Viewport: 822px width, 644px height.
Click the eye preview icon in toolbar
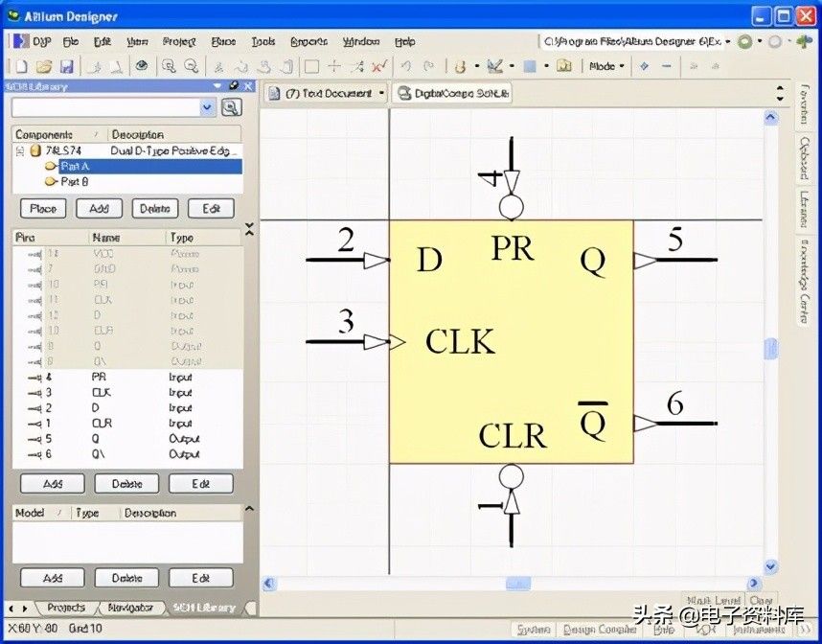pos(141,66)
